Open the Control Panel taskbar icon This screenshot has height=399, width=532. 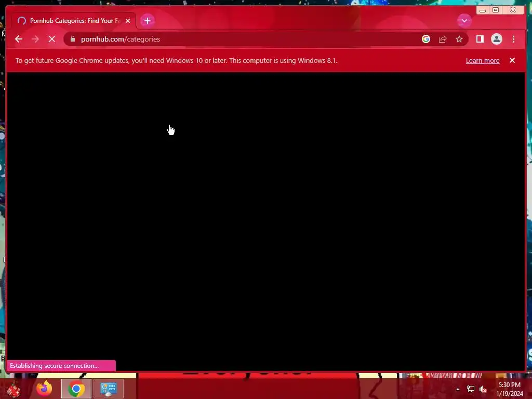[x=108, y=389]
